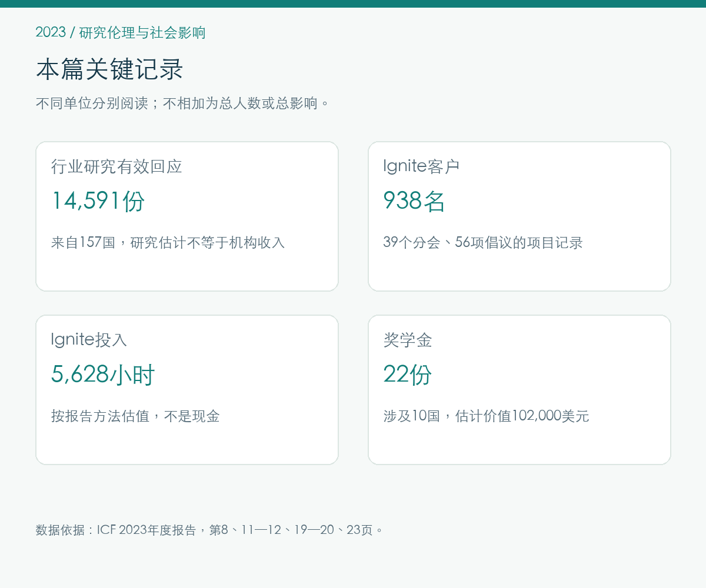The image size is (706, 588).
Task: Click the card title '行业研究有效回应'
Action: 116,166
